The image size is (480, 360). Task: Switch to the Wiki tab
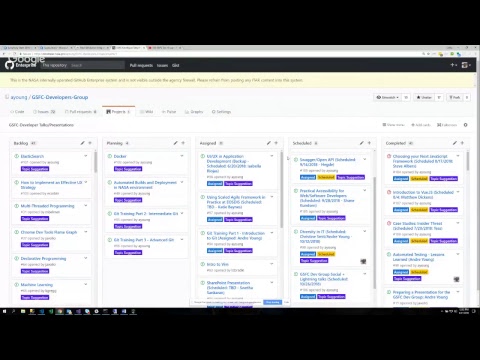pyautogui.click(x=147, y=112)
